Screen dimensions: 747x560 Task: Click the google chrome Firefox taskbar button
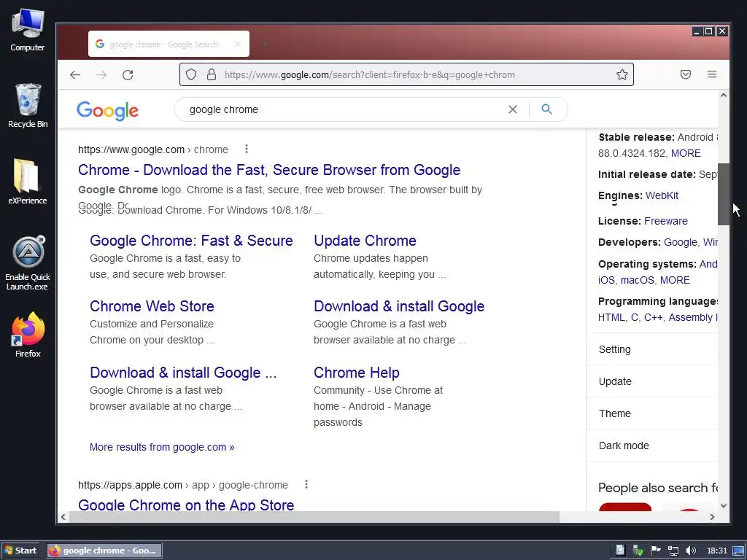click(104, 551)
